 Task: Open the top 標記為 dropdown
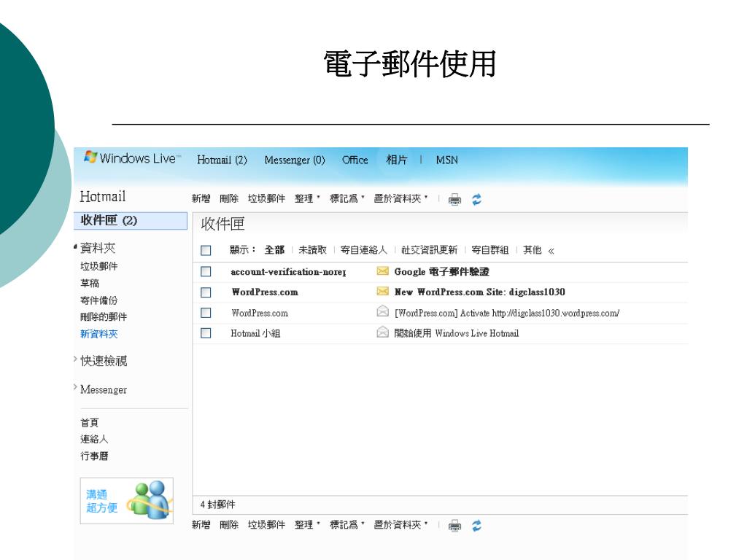coord(347,198)
